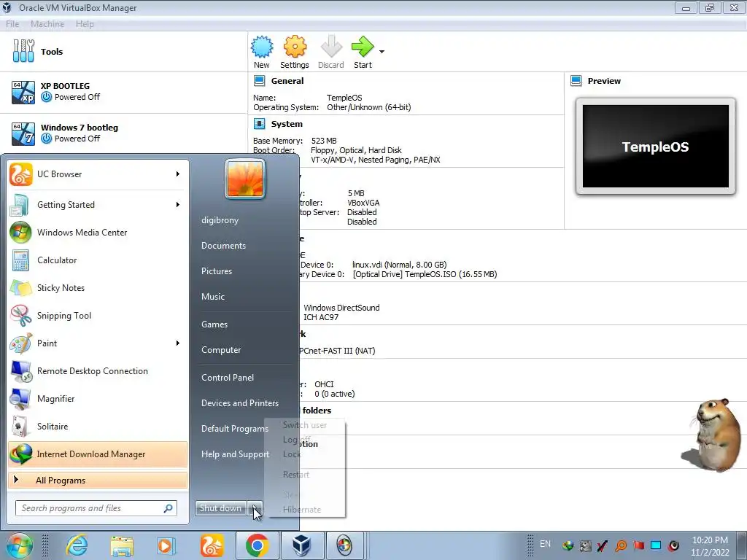This screenshot has height=560, width=747.
Task: Launch the Snipping Tool
Action: [x=98, y=315]
